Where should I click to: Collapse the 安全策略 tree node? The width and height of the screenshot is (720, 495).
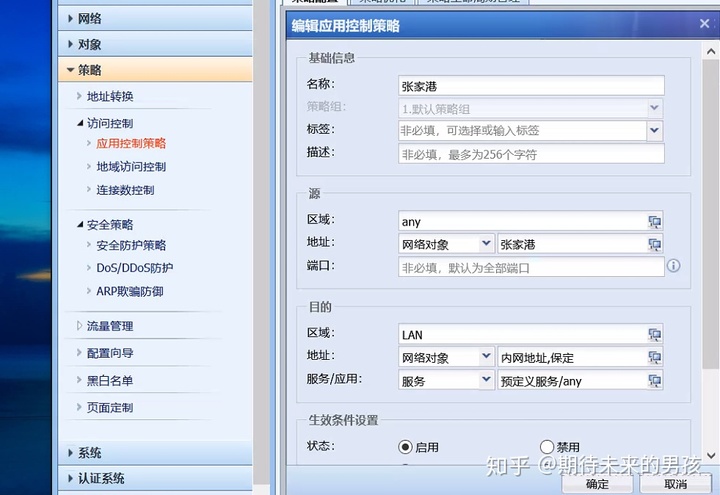[x=80, y=225]
